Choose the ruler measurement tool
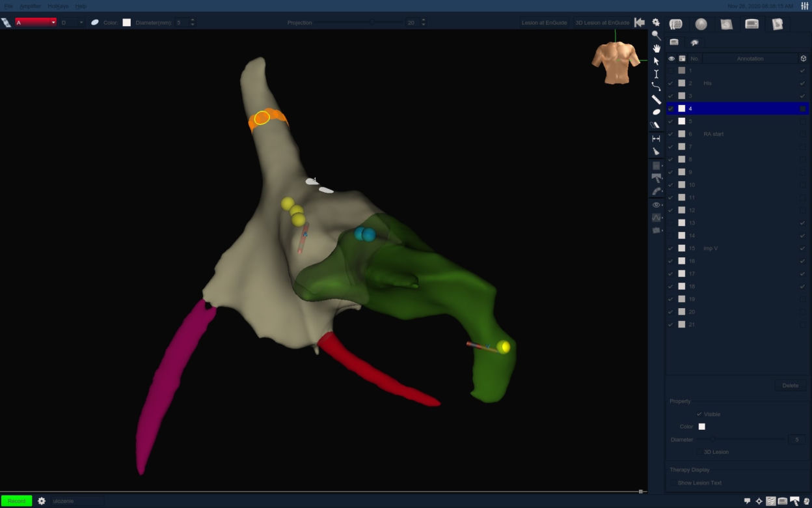This screenshot has width=812, height=508. pyautogui.click(x=656, y=100)
